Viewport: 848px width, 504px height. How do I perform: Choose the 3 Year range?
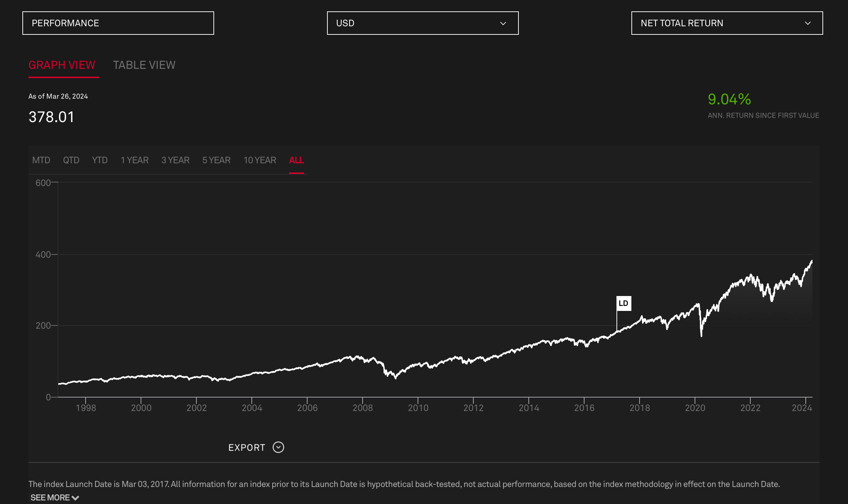point(175,160)
